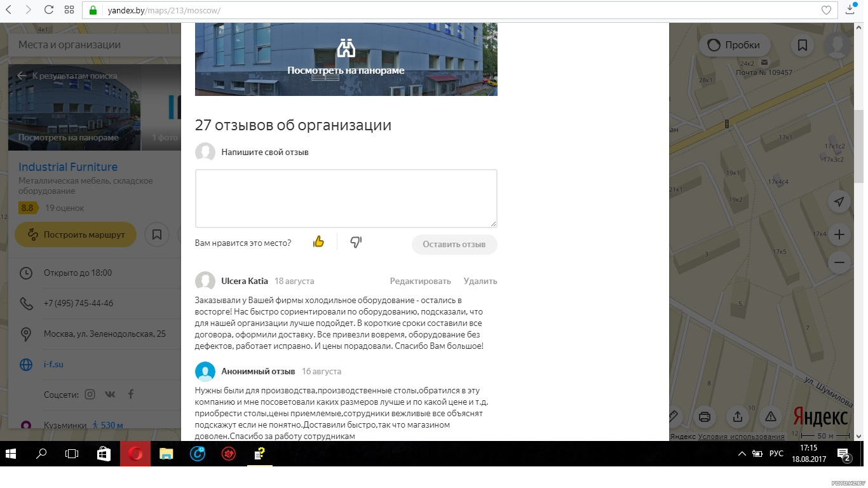Bookmark page with heart icon
868x488 pixels.
coord(826,10)
